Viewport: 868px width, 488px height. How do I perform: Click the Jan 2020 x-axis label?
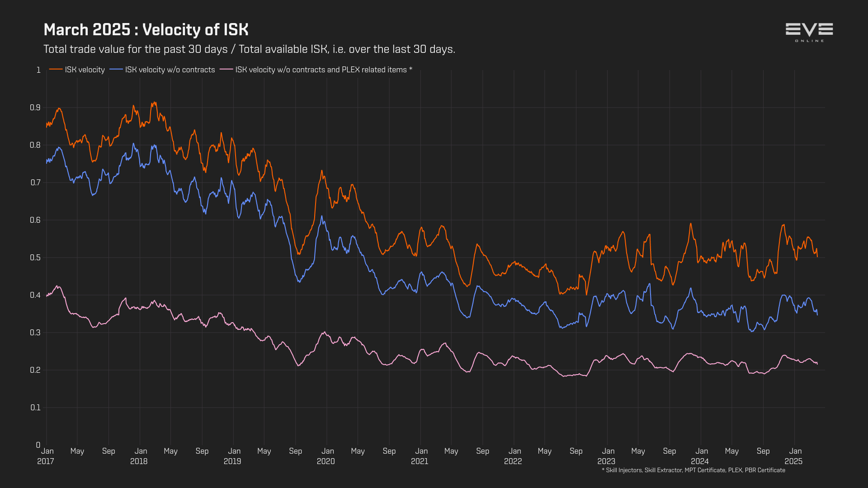327,456
